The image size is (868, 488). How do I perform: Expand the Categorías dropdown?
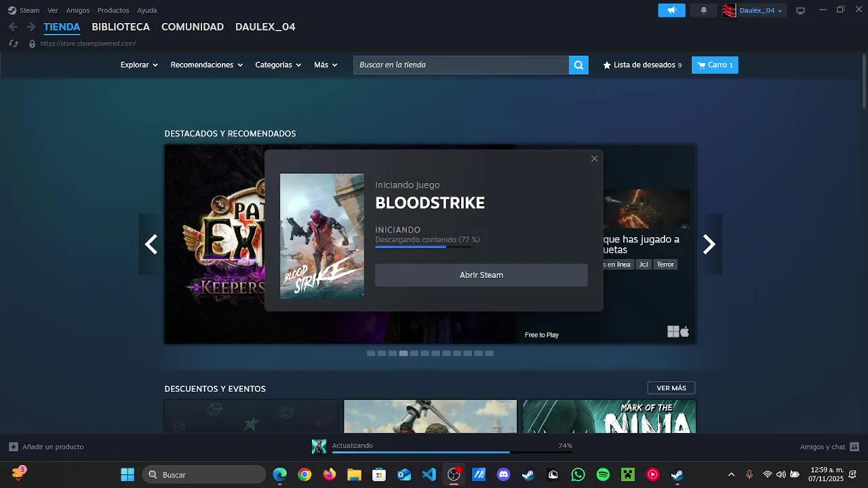278,65
